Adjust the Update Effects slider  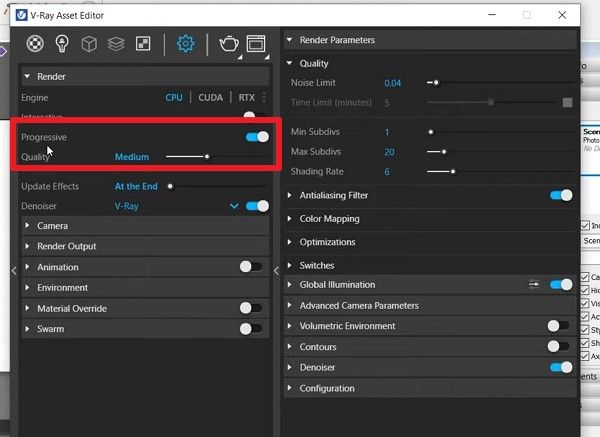(170, 186)
